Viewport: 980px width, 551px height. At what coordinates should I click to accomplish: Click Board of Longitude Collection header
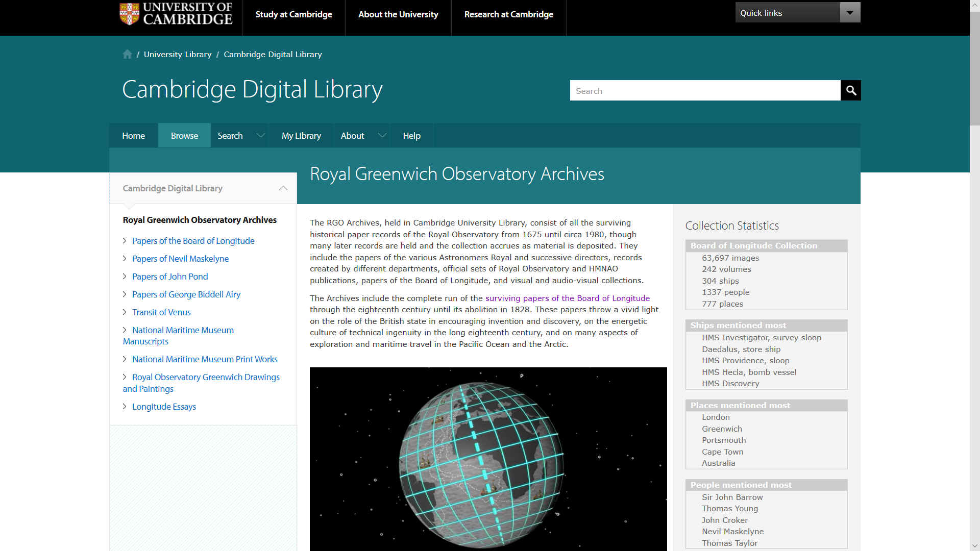click(766, 246)
